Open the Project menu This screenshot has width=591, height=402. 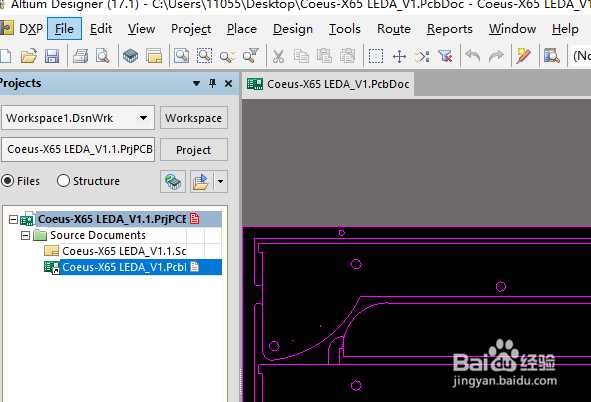tap(191, 29)
